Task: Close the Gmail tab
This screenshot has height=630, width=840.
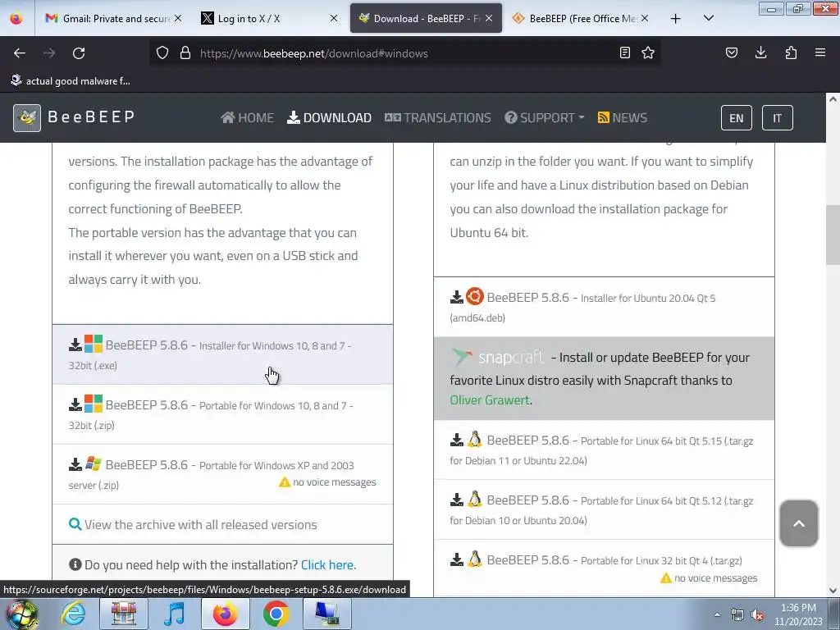Action: [x=178, y=18]
